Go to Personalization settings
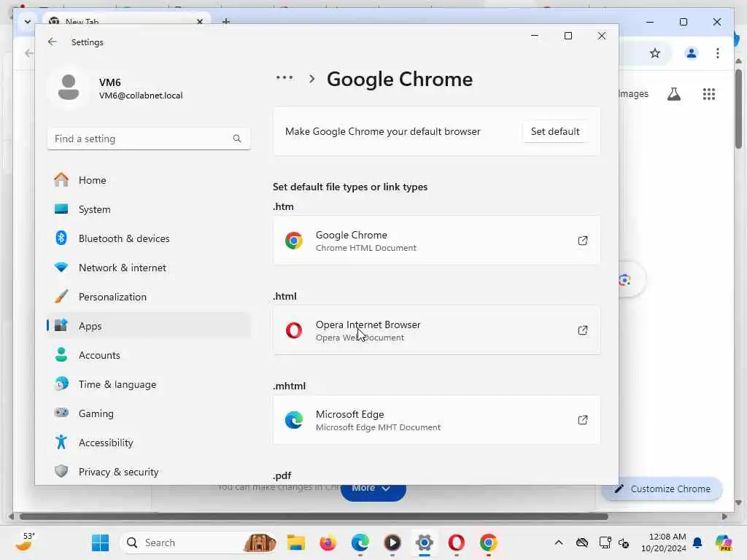 click(149, 297)
